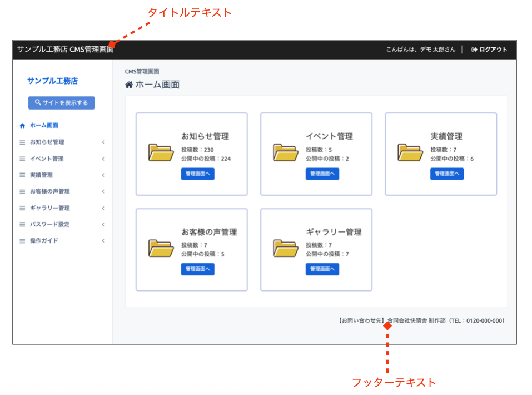Select ホーム画面 in the sidebar menu

pyautogui.click(x=44, y=125)
